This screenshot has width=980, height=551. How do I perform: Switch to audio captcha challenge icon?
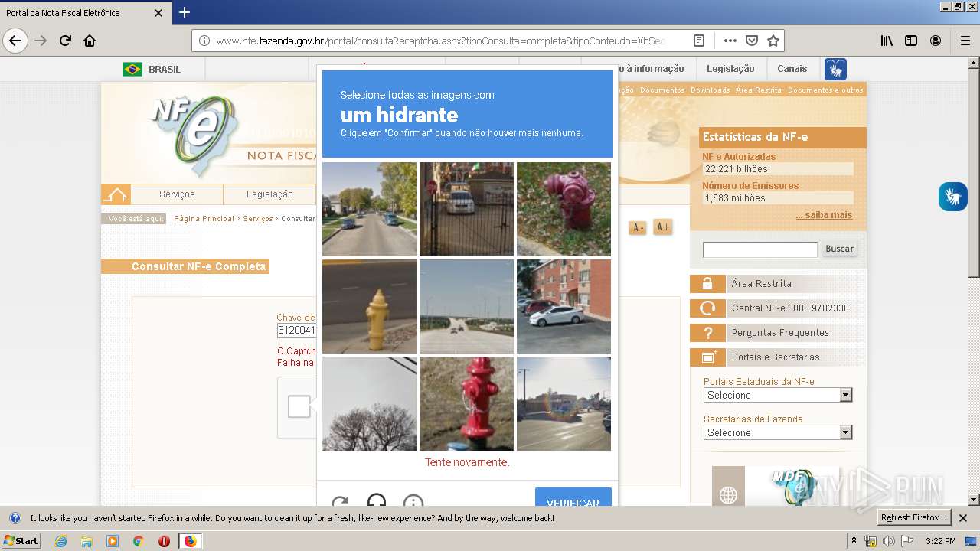click(x=377, y=500)
